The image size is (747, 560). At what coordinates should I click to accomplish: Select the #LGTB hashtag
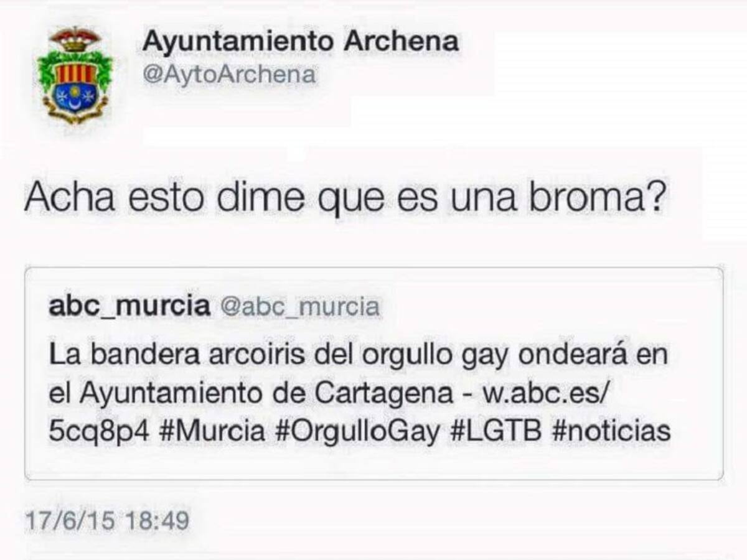[494, 431]
